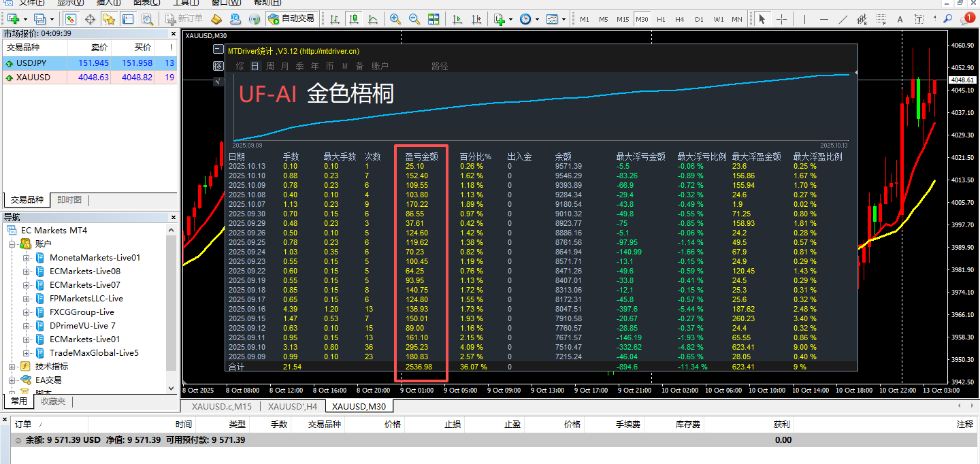Switch to the XAUUSD.c,M15 chart tab

tap(221, 406)
